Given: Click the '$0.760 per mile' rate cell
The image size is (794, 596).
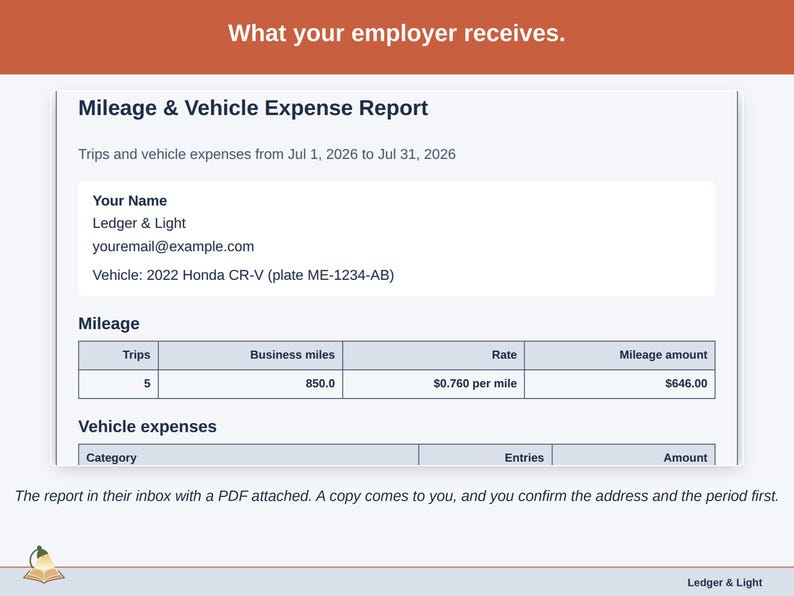Looking at the screenshot, I should [433, 384].
